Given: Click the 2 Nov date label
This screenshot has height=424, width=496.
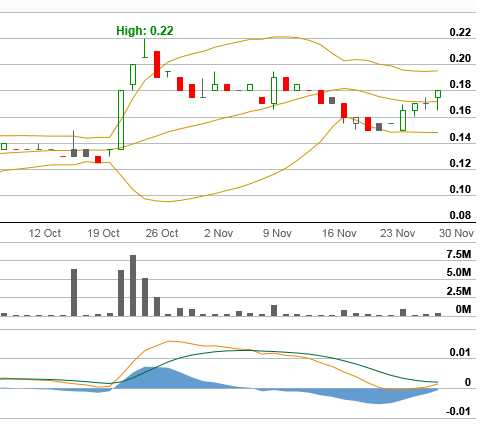Looking at the screenshot, I should [218, 233].
